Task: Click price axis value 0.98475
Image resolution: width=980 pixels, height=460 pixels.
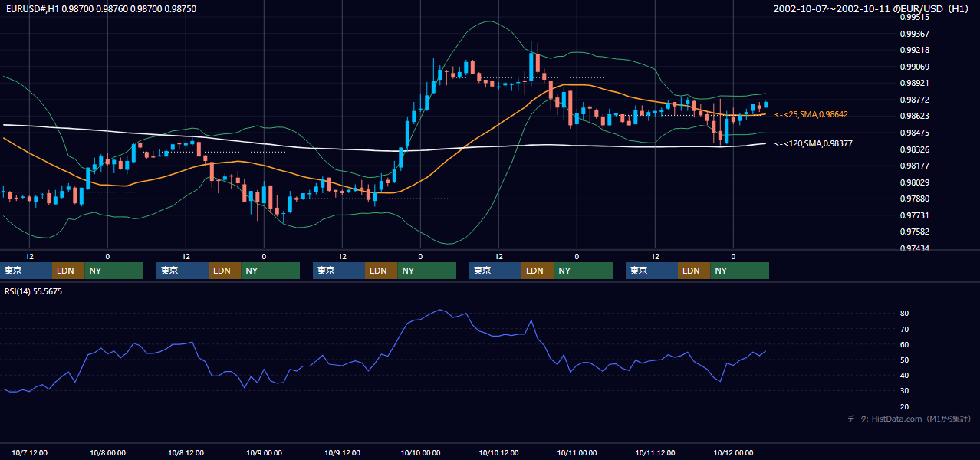Action: point(915,133)
